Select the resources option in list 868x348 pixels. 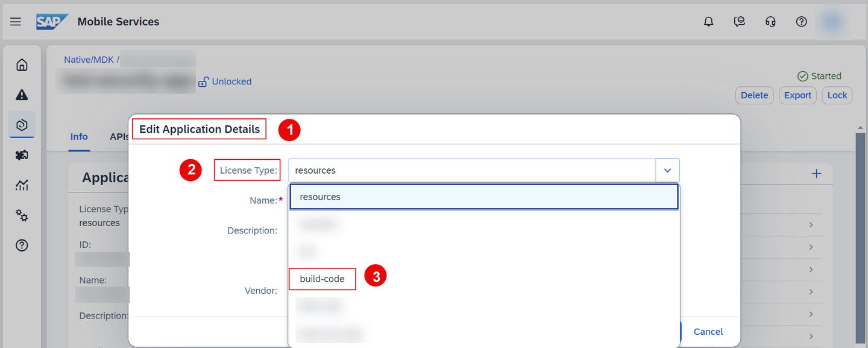(x=484, y=197)
